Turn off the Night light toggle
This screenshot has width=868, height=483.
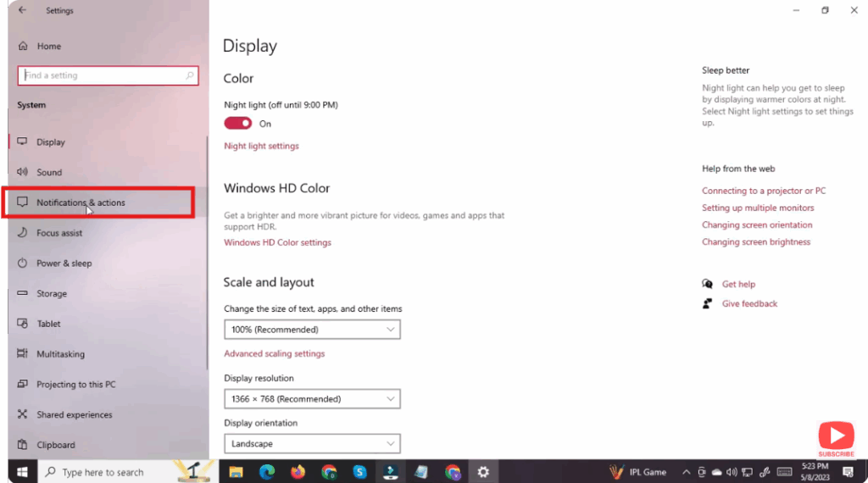[x=238, y=124]
